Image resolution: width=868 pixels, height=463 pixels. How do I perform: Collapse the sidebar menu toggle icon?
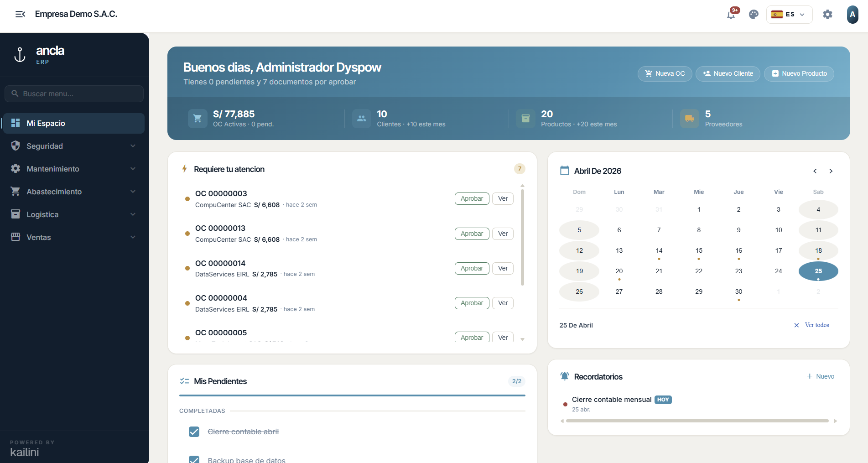(x=20, y=14)
